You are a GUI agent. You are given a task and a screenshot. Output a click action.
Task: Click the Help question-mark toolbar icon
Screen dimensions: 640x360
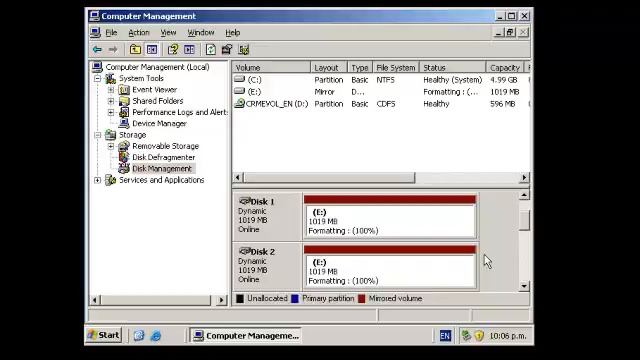(173, 50)
